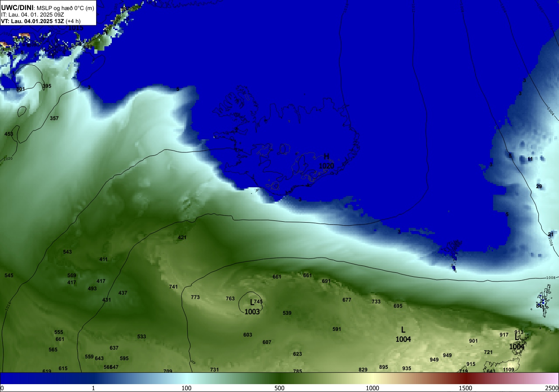Click the 543 height value
Image resolution: width=559 pixels, height=392 pixels.
point(67,252)
